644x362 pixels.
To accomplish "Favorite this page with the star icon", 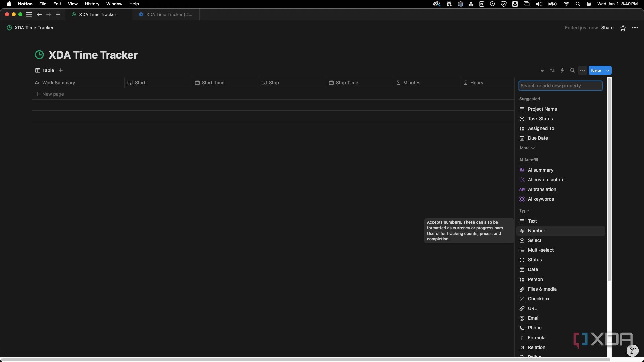I will click(623, 28).
